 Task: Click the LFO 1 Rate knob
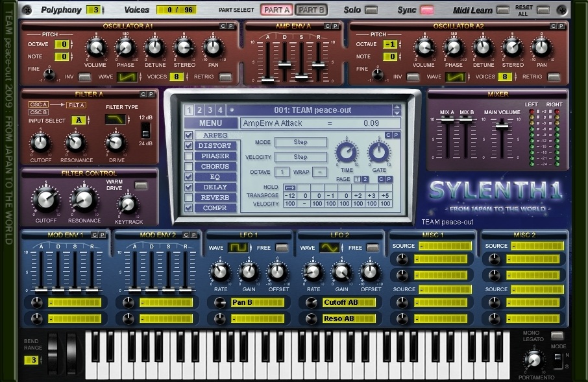coord(220,271)
